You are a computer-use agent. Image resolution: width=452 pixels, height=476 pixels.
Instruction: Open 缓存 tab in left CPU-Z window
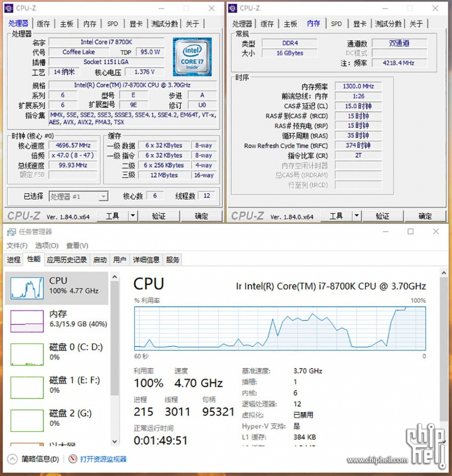tap(43, 24)
